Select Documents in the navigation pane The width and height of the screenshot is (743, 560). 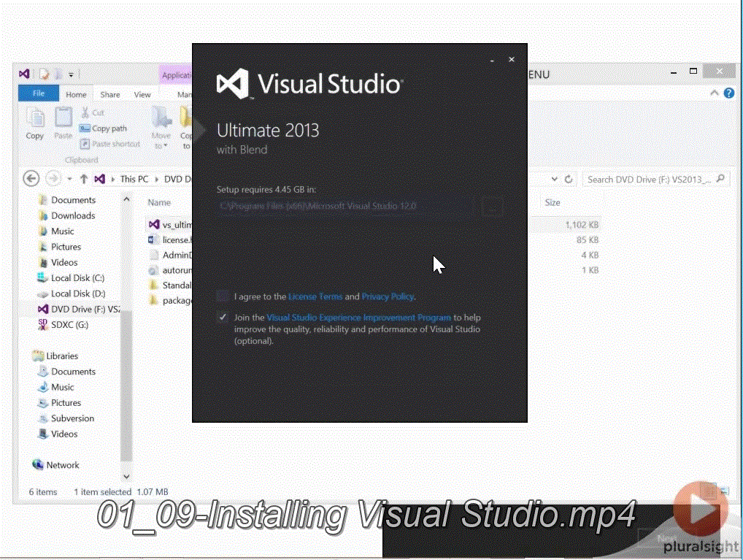(x=67, y=200)
